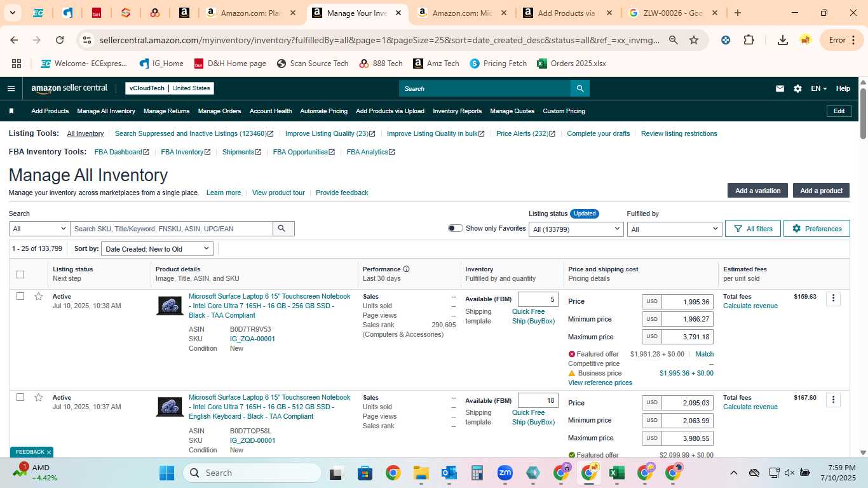
Task: Star the IG_ZQA-00001 listing as favorite
Action: coord(39,297)
